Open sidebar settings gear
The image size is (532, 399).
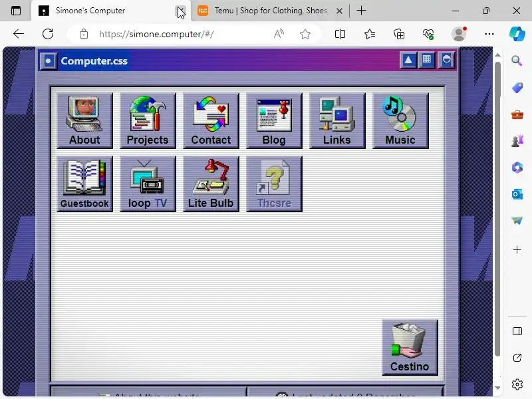point(517,384)
